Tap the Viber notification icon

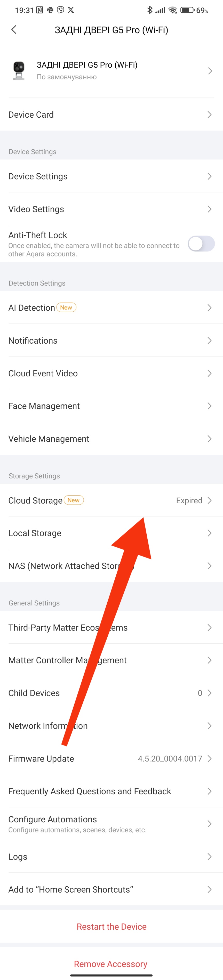pyautogui.click(x=60, y=10)
